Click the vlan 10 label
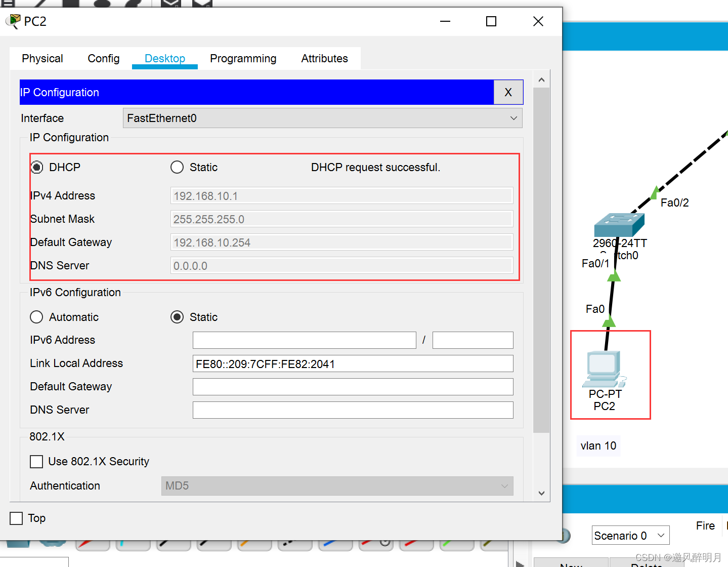Viewport: 728px width, 567px height. pyautogui.click(x=598, y=445)
